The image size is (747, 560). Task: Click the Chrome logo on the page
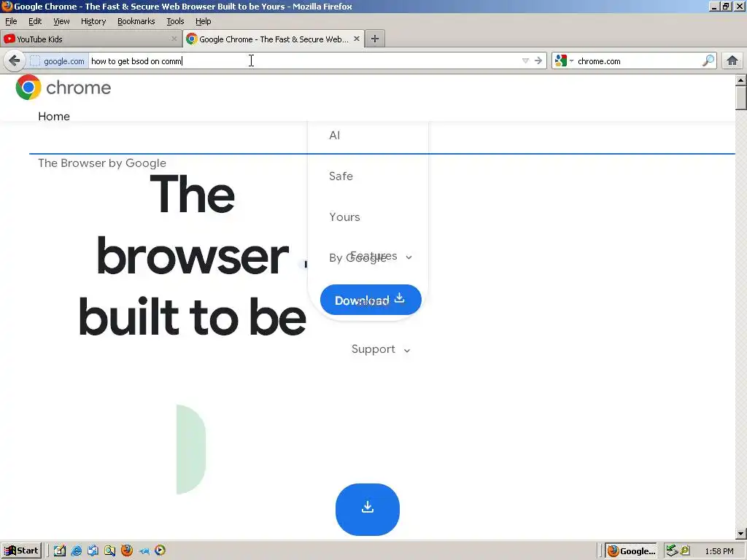(63, 87)
